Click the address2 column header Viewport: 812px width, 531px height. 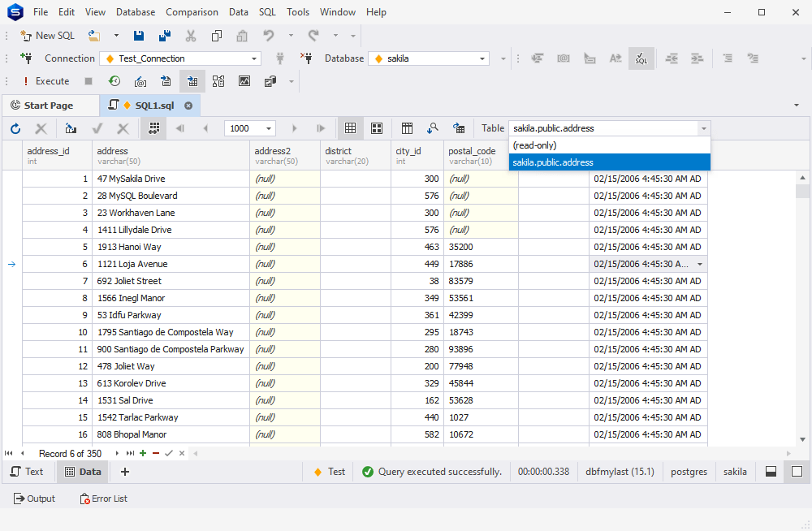285,155
